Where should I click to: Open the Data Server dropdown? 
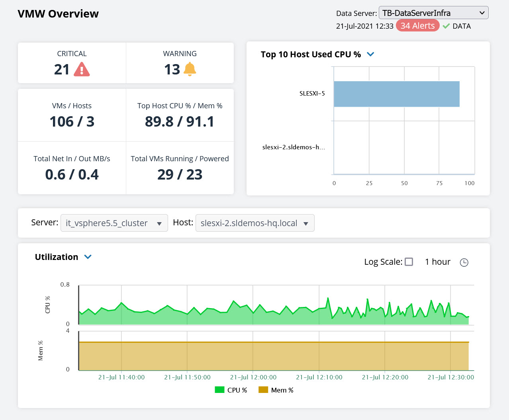click(x=433, y=13)
